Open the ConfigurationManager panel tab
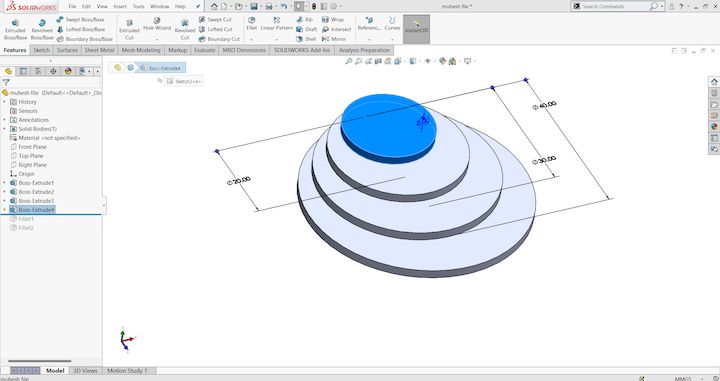Viewport: 720px width, 381px height. [38, 71]
